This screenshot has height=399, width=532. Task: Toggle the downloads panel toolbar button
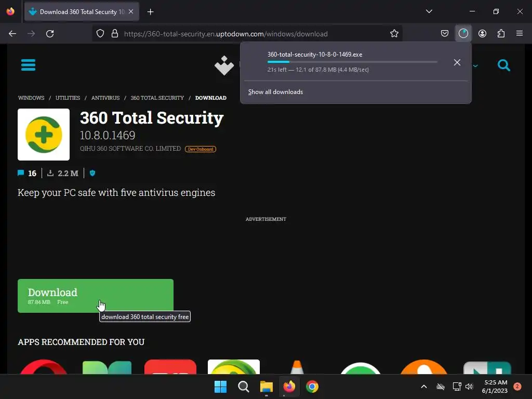[463, 34]
